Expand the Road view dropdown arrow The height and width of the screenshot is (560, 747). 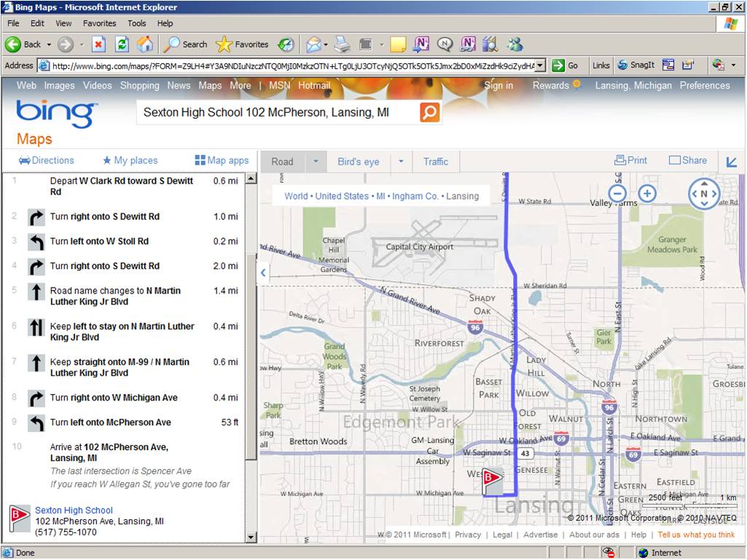(x=316, y=162)
